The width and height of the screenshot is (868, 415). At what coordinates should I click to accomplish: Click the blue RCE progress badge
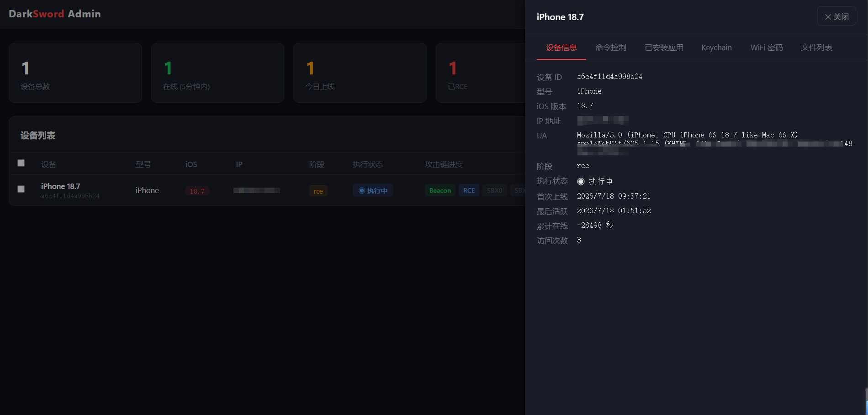pos(469,190)
